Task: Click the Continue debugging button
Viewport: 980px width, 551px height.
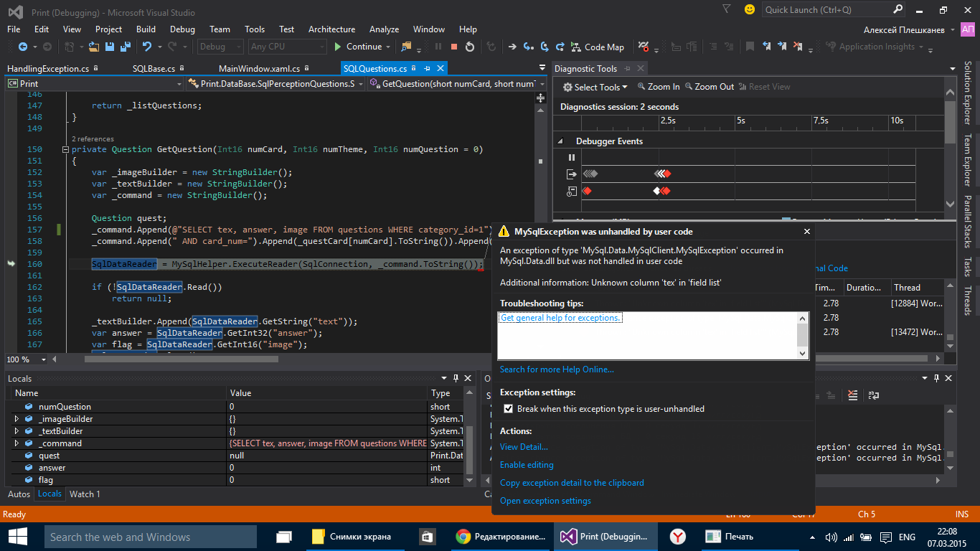Action: pyautogui.click(x=357, y=47)
